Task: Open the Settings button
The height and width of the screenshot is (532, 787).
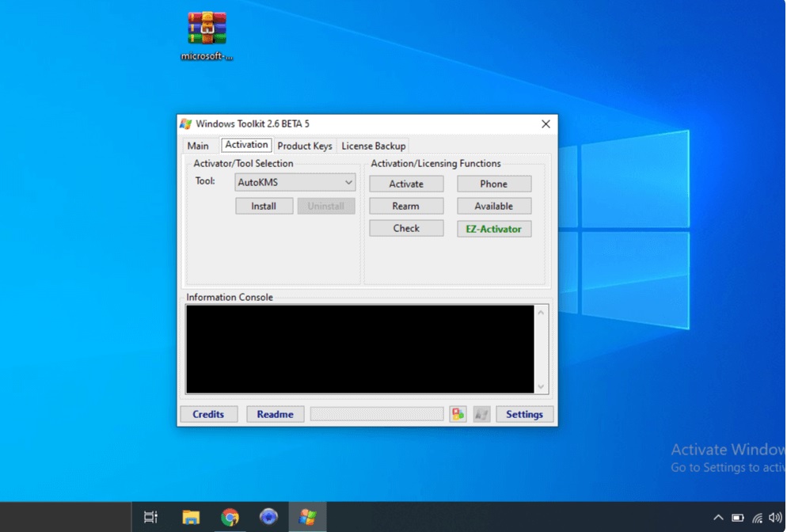Action: click(x=524, y=414)
